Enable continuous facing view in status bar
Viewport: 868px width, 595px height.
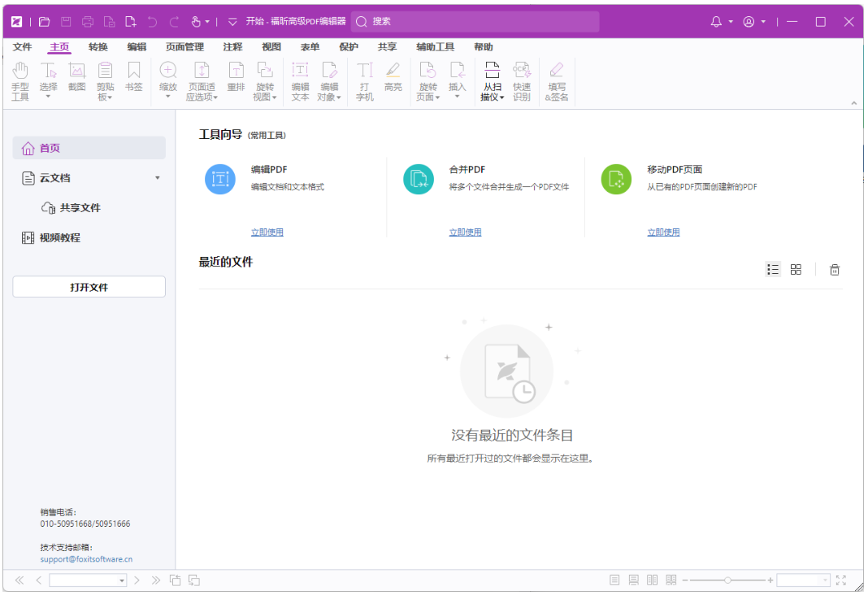tap(671, 580)
